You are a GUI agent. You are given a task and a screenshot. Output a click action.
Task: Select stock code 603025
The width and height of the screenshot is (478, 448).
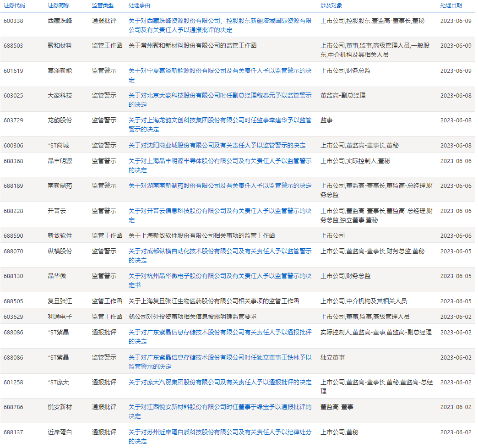[x=13, y=96]
